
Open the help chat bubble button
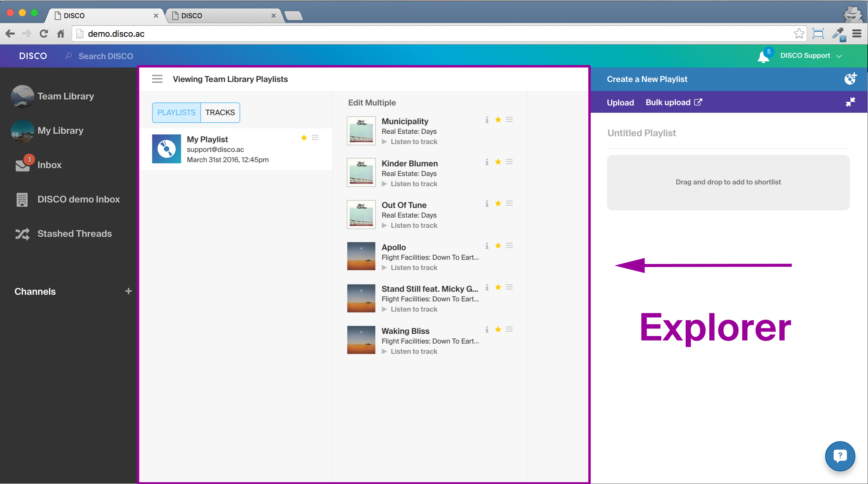click(x=840, y=456)
